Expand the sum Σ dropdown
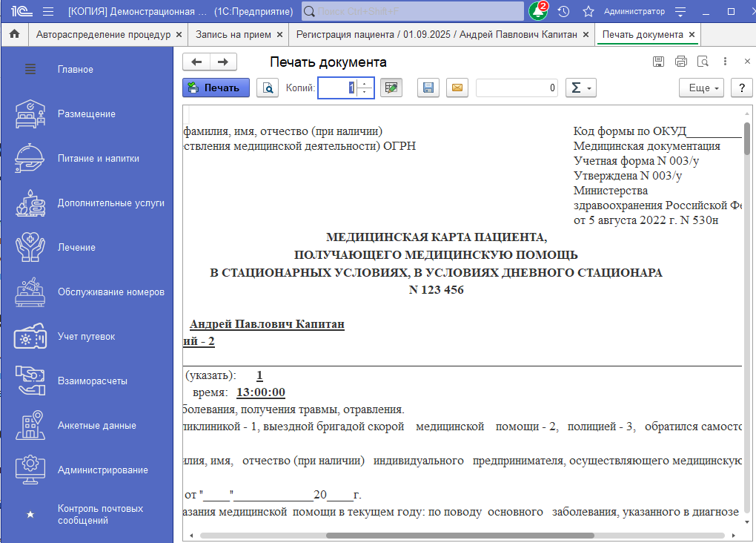The image size is (756, 543). coord(580,88)
